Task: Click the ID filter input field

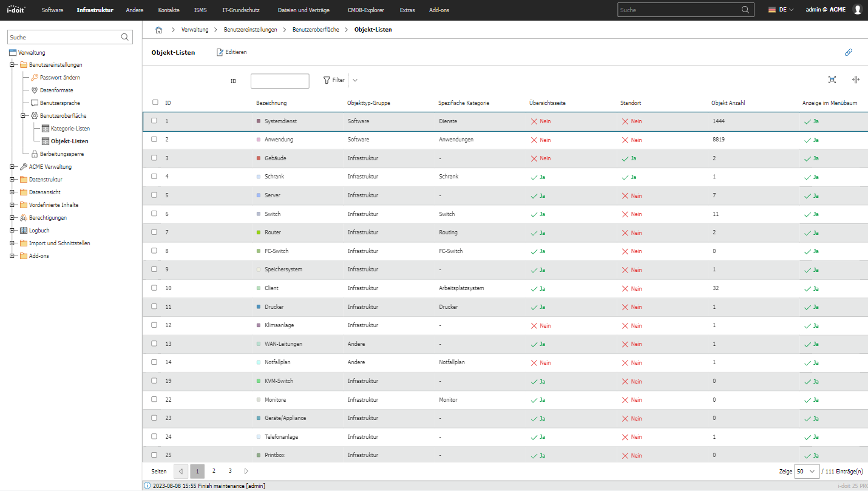Action: coord(280,81)
